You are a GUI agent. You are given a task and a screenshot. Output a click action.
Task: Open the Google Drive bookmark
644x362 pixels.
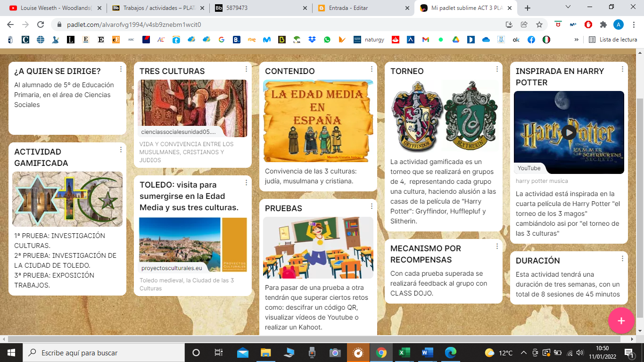(x=456, y=40)
